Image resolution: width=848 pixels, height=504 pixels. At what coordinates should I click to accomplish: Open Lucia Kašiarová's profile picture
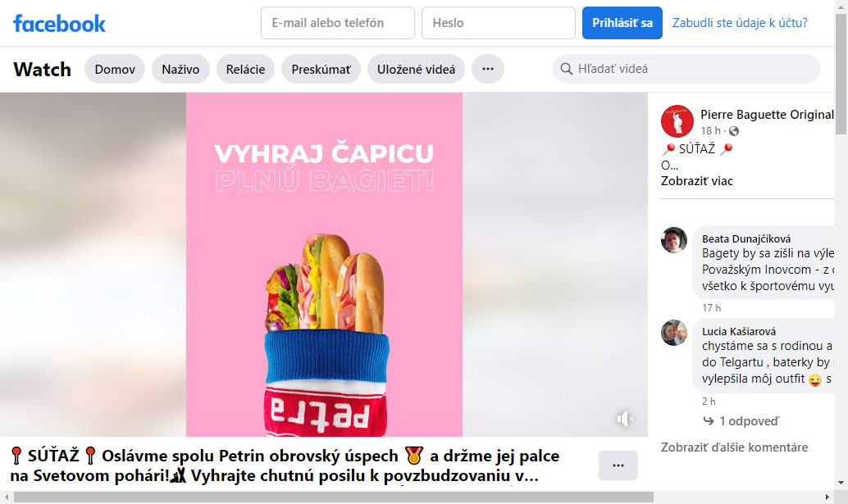pos(674,332)
